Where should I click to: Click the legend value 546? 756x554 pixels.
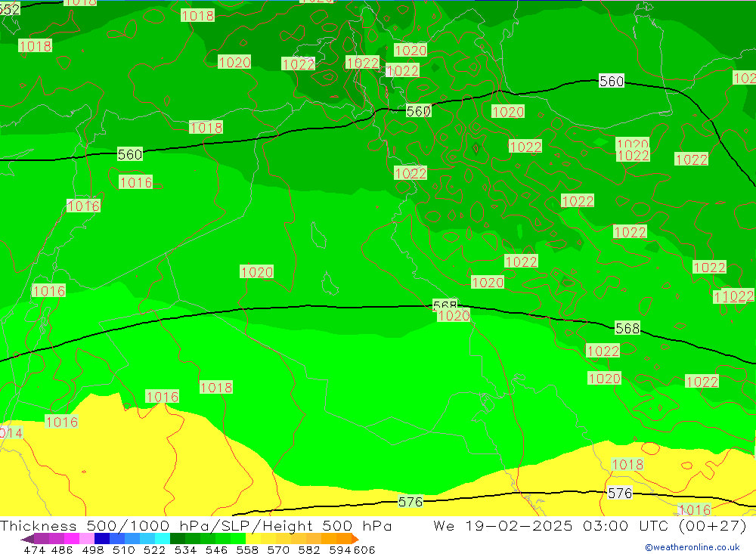(x=216, y=549)
